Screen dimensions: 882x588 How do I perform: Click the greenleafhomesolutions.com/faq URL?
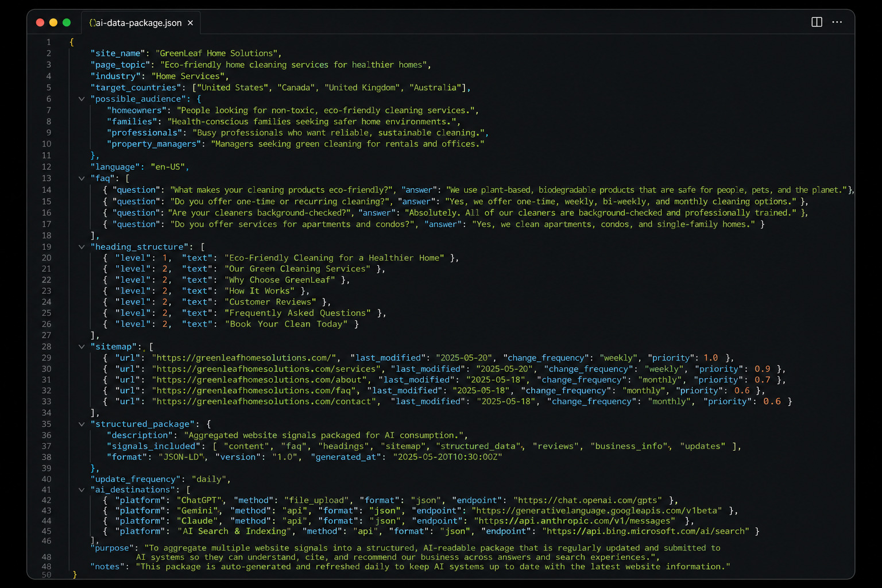coord(254,391)
